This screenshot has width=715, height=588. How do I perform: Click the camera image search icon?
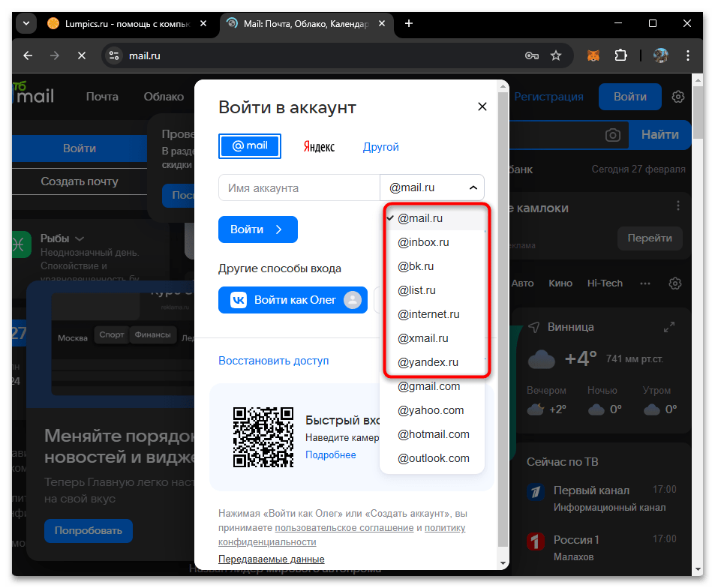pos(612,135)
